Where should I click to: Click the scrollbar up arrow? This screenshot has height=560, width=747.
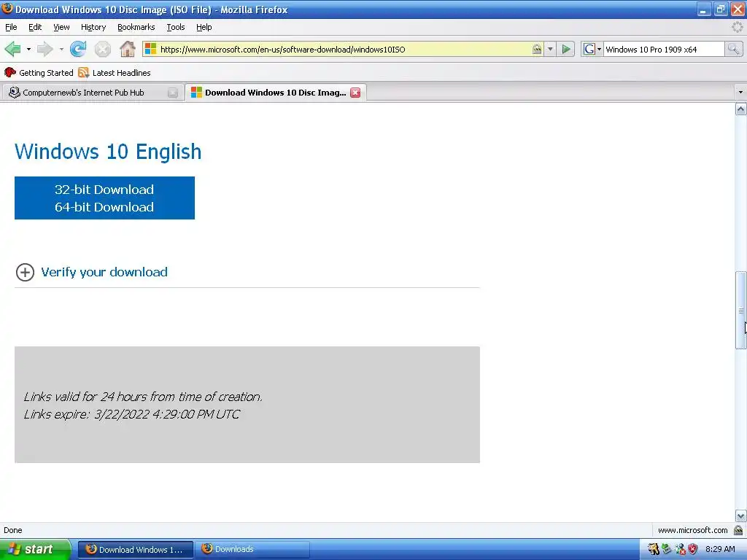point(741,109)
